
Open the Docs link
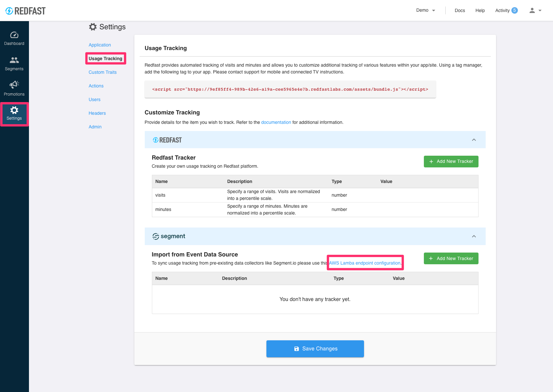click(x=460, y=10)
